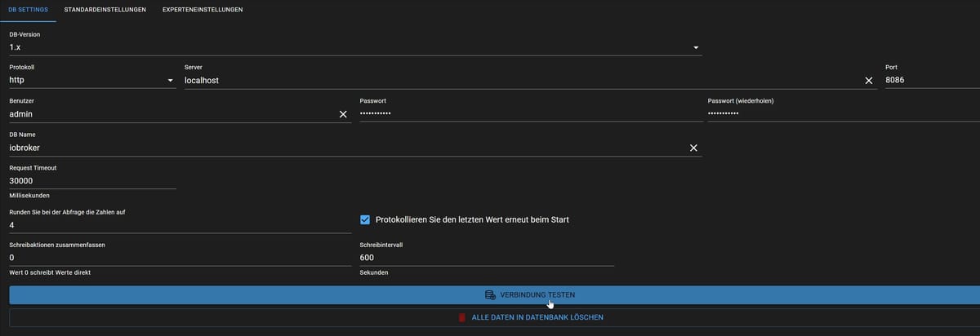This screenshot has width=980, height=336.
Task: Clear the DB Name field with X icon
Action: (x=693, y=148)
